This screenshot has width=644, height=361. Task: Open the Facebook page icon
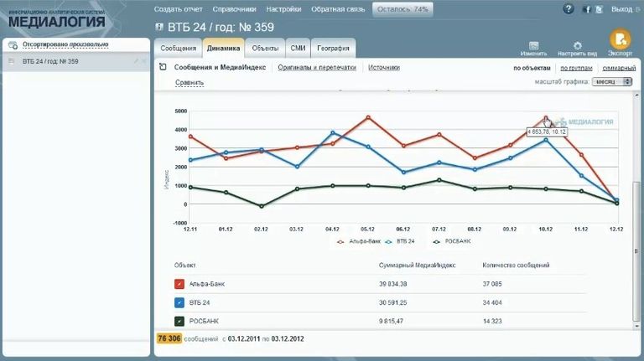(587, 9)
